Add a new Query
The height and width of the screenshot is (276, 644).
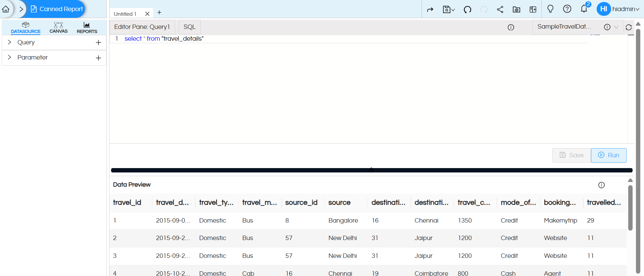(x=98, y=42)
